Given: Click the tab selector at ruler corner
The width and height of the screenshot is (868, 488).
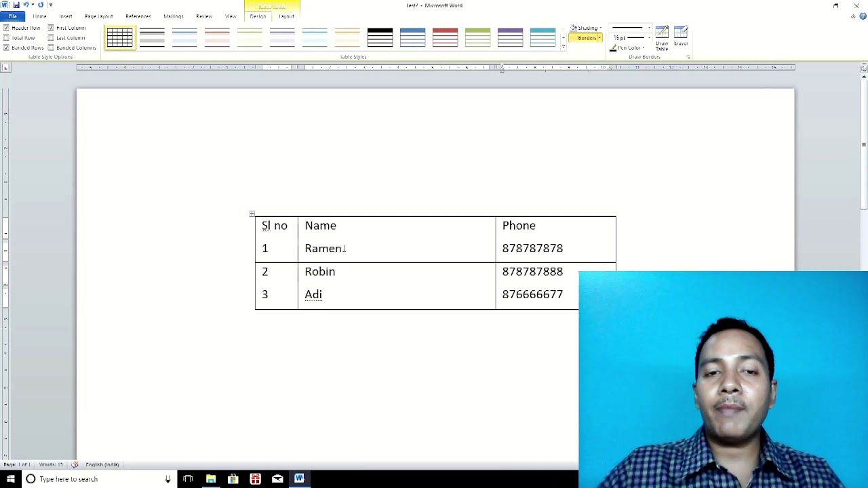Looking at the screenshot, I should (x=6, y=68).
